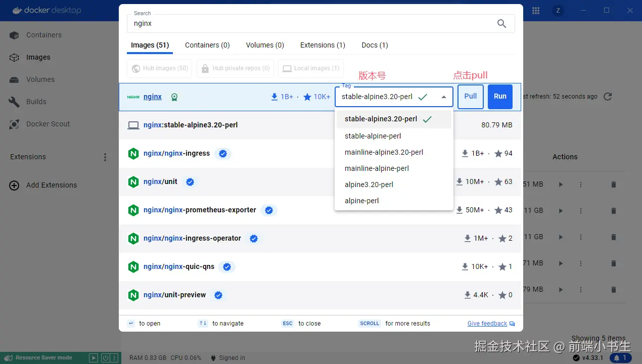Screen dimensions: 642x364
Task: Click verified publisher badge next to nginx/unit
Action: (x=190, y=182)
